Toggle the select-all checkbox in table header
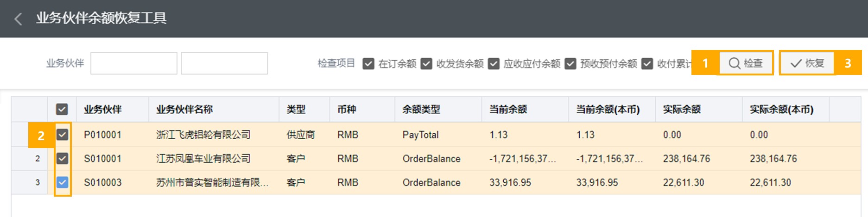Viewport: 868px width, 217px height. pyautogui.click(x=62, y=109)
